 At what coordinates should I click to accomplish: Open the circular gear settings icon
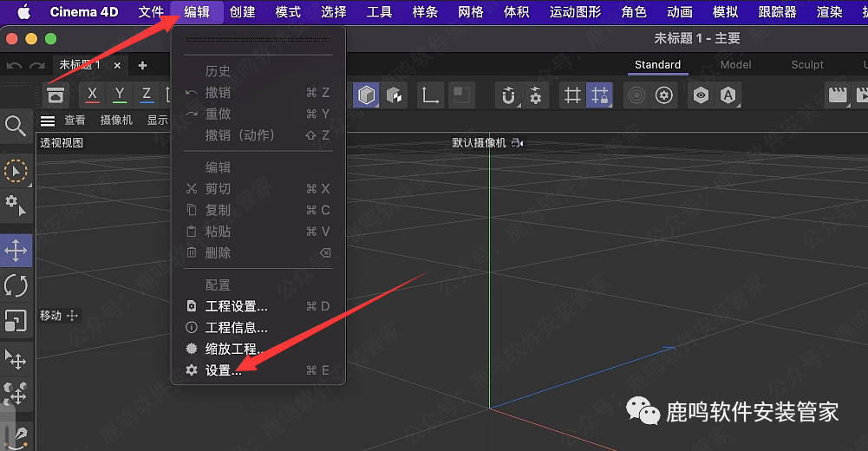[x=663, y=95]
